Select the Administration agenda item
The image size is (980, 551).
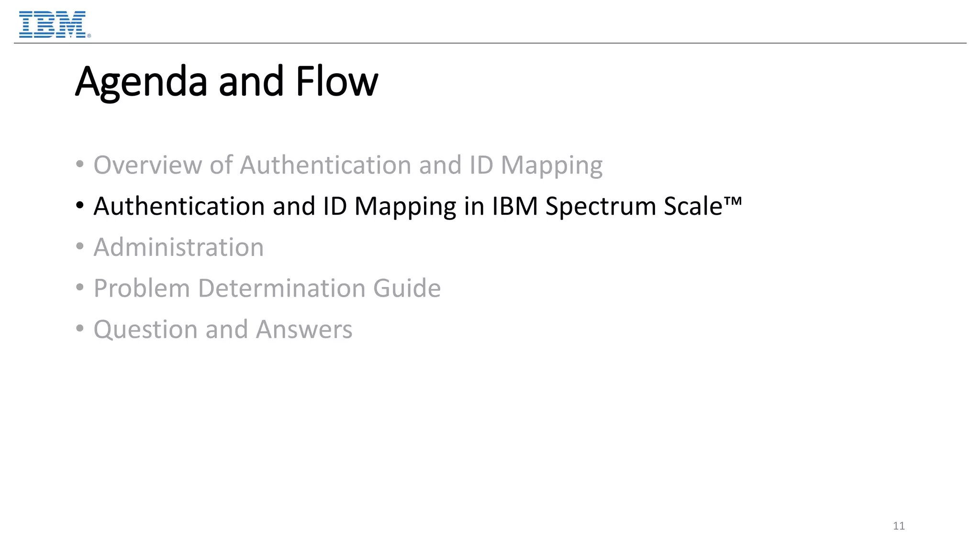[x=178, y=247]
